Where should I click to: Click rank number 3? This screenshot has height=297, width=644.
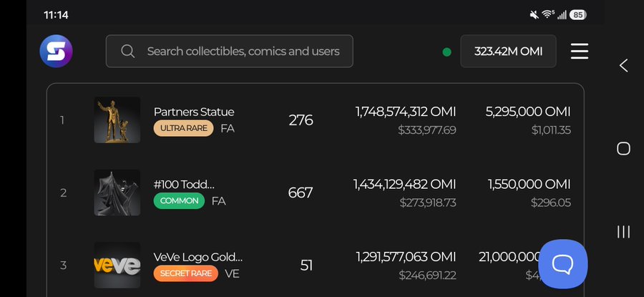tap(63, 266)
